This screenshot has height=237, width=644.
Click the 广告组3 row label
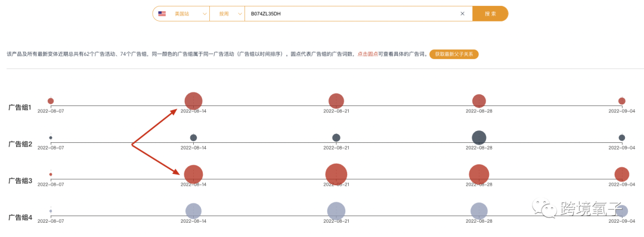coord(20,181)
